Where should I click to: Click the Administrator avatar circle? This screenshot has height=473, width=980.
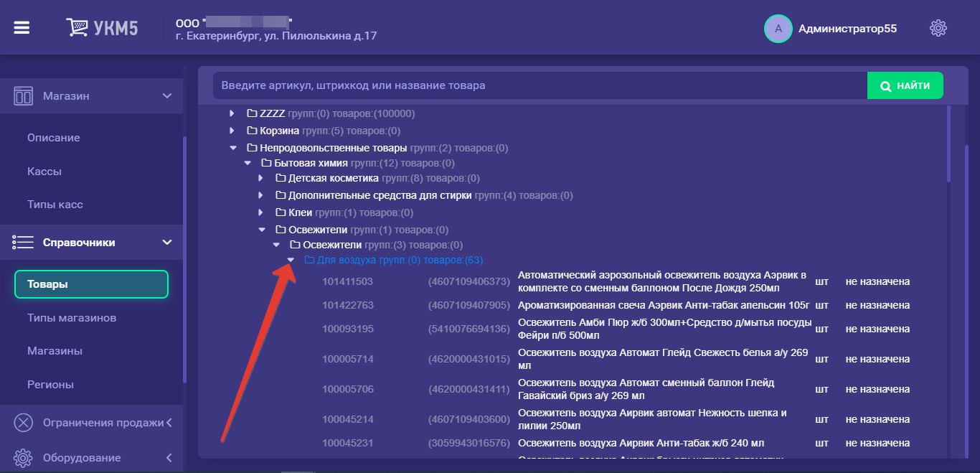[x=778, y=29]
